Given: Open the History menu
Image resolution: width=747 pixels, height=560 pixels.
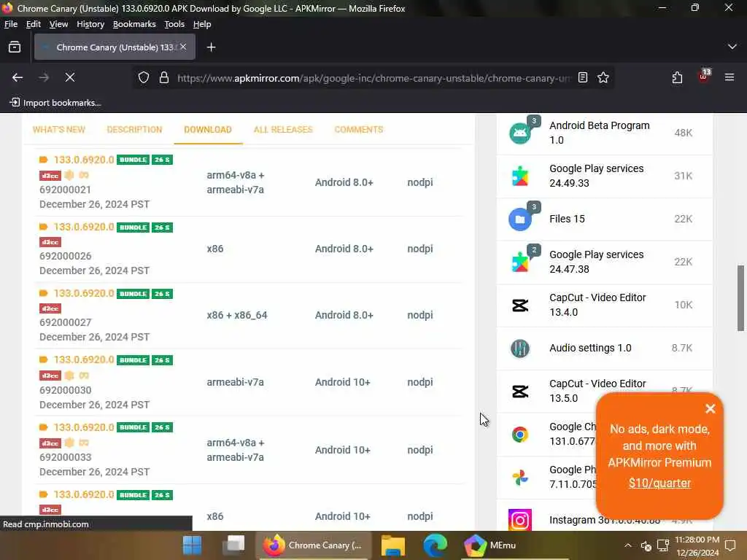Looking at the screenshot, I should [90, 24].
